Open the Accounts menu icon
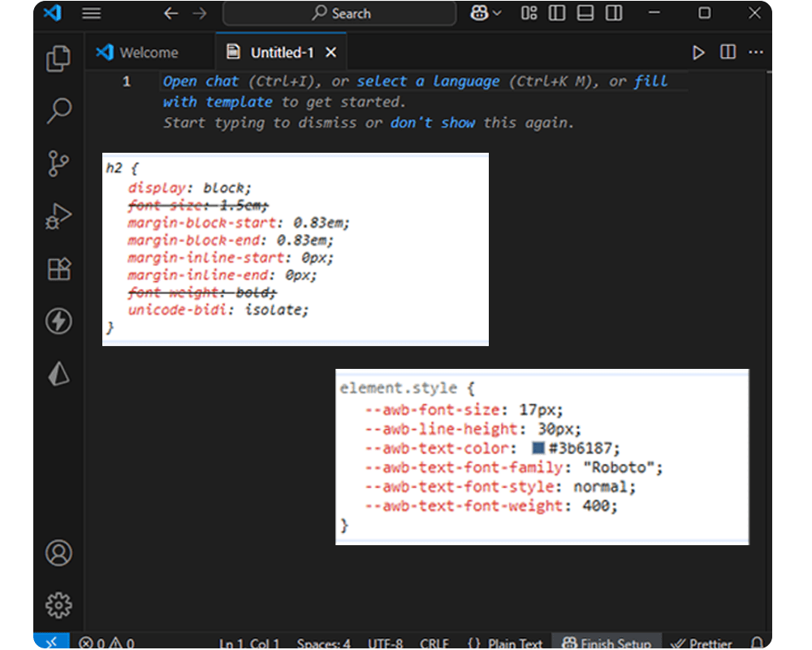Viewport: 812px width, 650px height. pyautogui.click(x=58, y=553)
